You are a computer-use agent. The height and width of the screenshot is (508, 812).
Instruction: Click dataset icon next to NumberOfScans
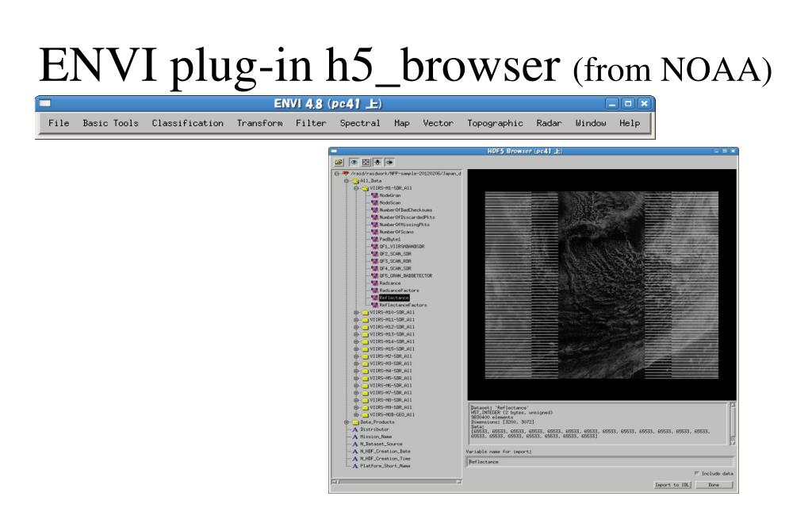(375, 232)
